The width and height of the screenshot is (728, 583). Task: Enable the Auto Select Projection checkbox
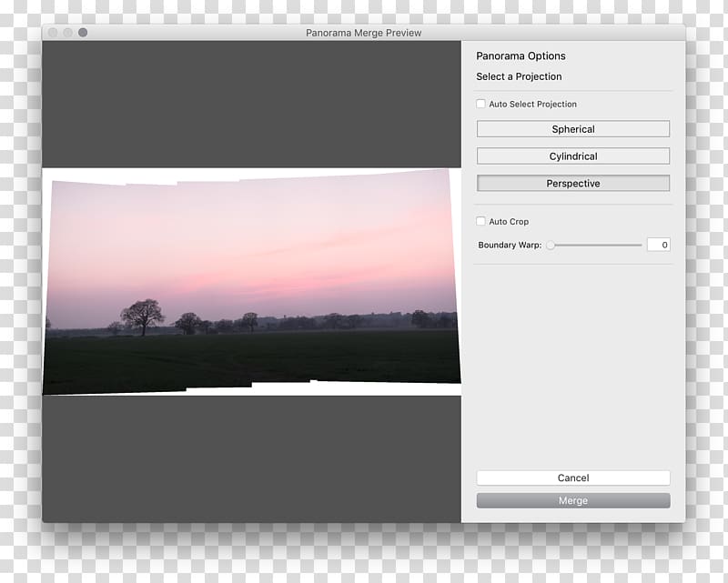480,104
